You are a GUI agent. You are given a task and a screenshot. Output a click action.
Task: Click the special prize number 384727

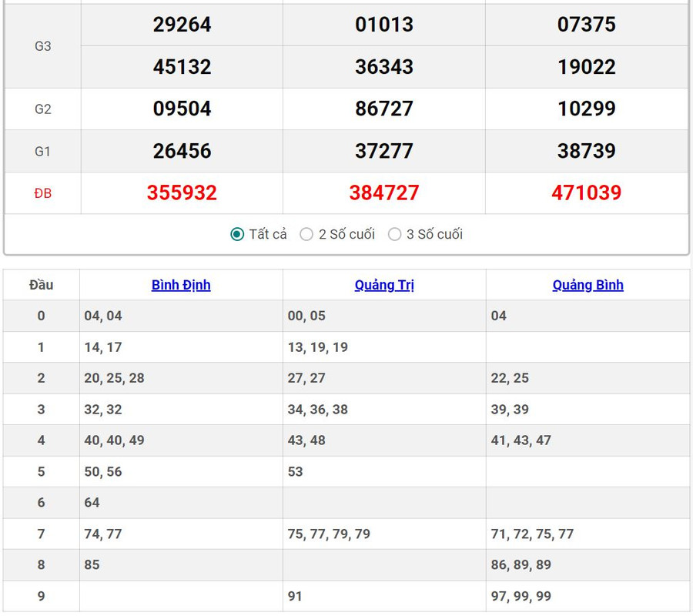384,192
